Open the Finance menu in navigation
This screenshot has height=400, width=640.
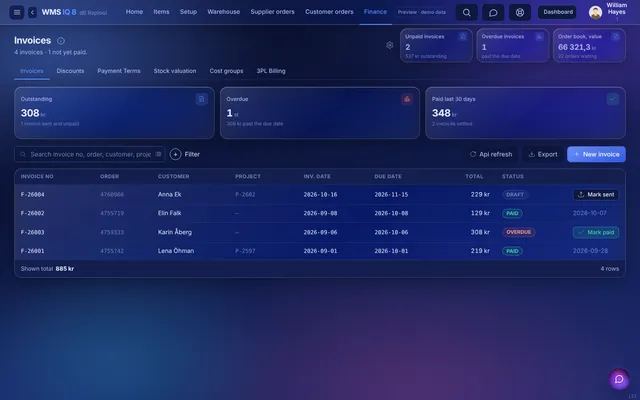tap(375, 12)
